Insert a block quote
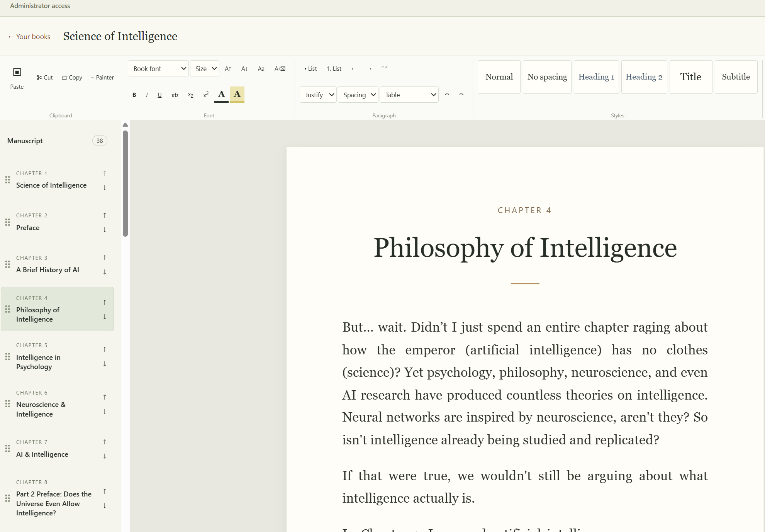Screen dimensions: 765x532 point(384,69)
